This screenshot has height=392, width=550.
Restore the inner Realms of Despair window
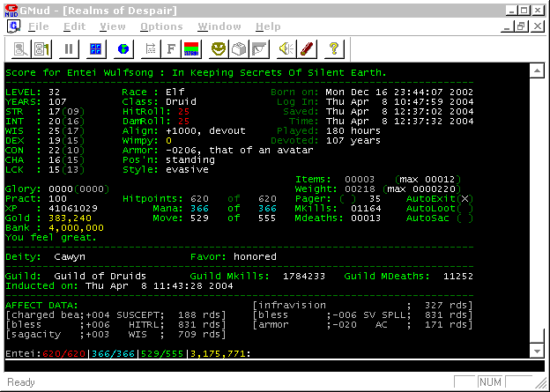[x=521, y=26]
